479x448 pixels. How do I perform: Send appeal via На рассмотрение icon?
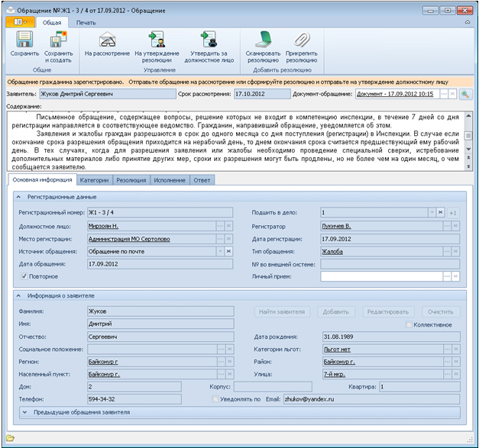tap(107, 40)
